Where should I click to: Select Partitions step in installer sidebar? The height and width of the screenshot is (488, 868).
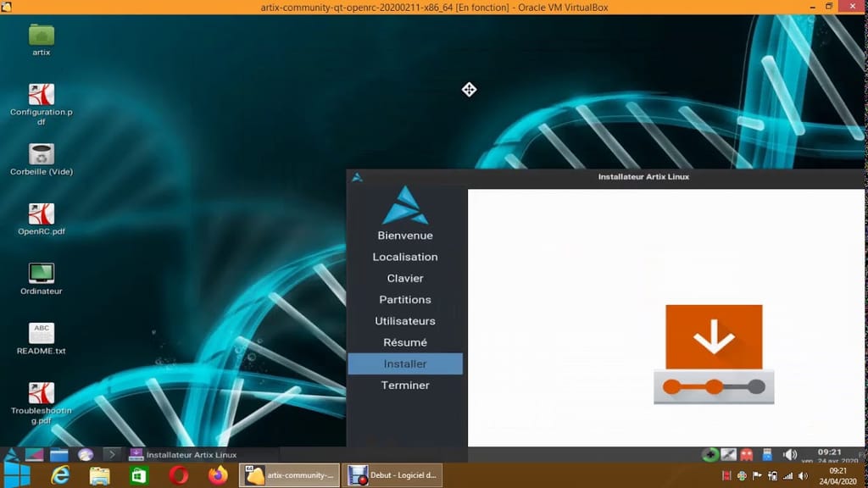pos(405,300)
